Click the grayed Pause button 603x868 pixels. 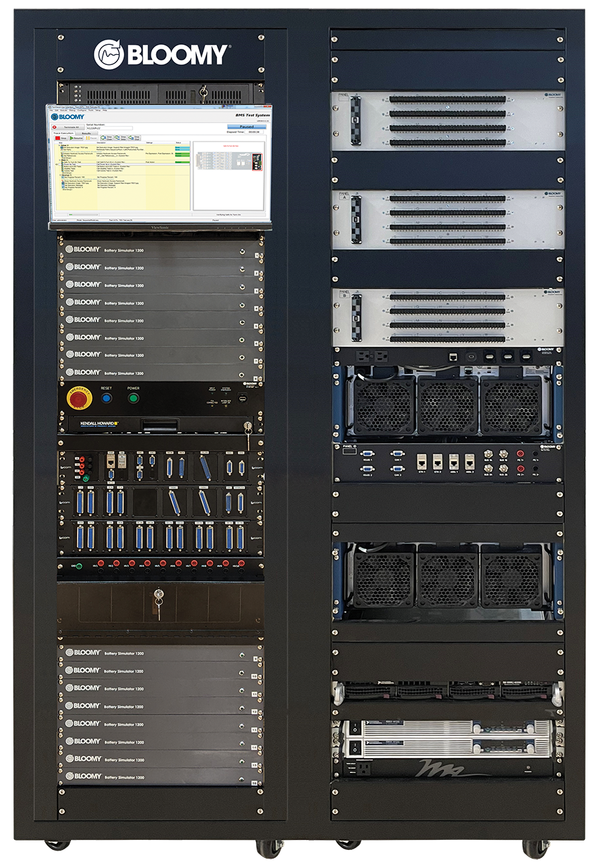click(x=91, y=138)
